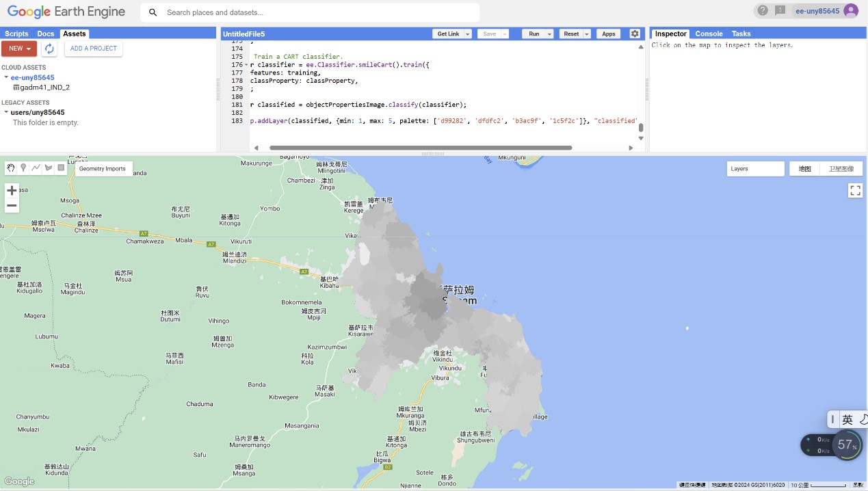This screenshot has width=868, height=491.
Task: Collapse the ee-uny85645 cloud assets folder
Action: pyautogui.click(x=6, y=78)
